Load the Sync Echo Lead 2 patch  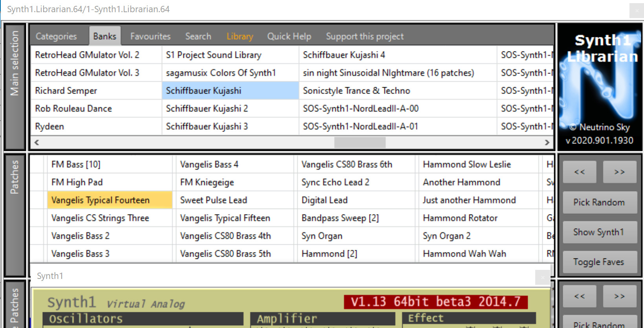[356, 183]
